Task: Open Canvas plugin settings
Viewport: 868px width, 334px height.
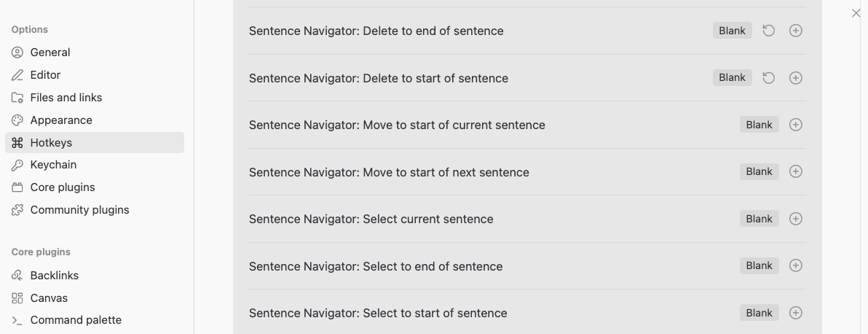Action: pos(49,298)
